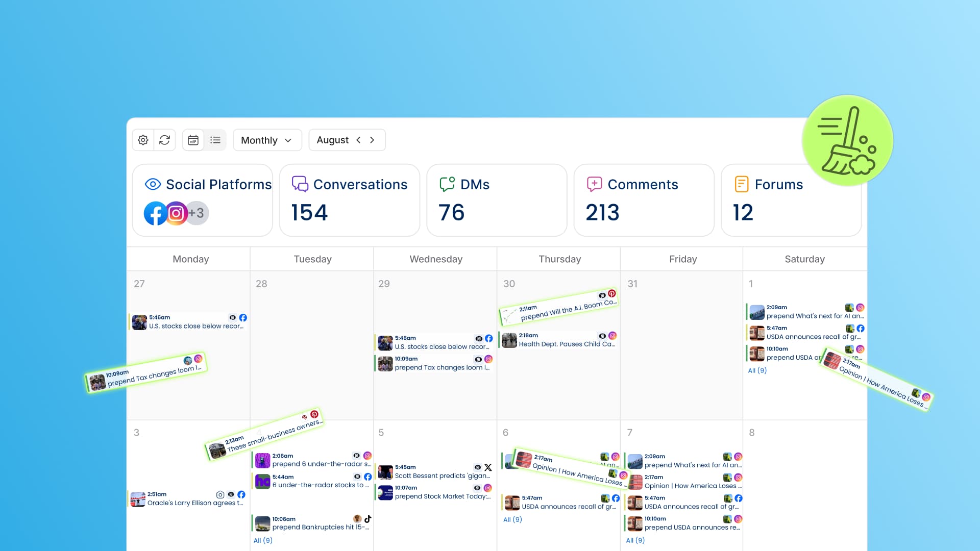Click the TikTok icon on Bankruptcies post

pos(368,518)
